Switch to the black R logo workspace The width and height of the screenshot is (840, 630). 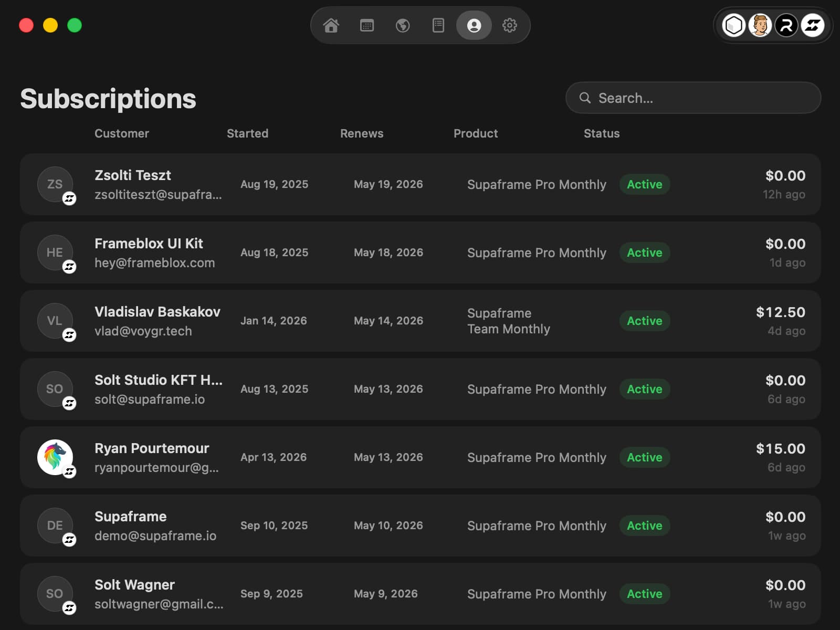coord(786,25)
